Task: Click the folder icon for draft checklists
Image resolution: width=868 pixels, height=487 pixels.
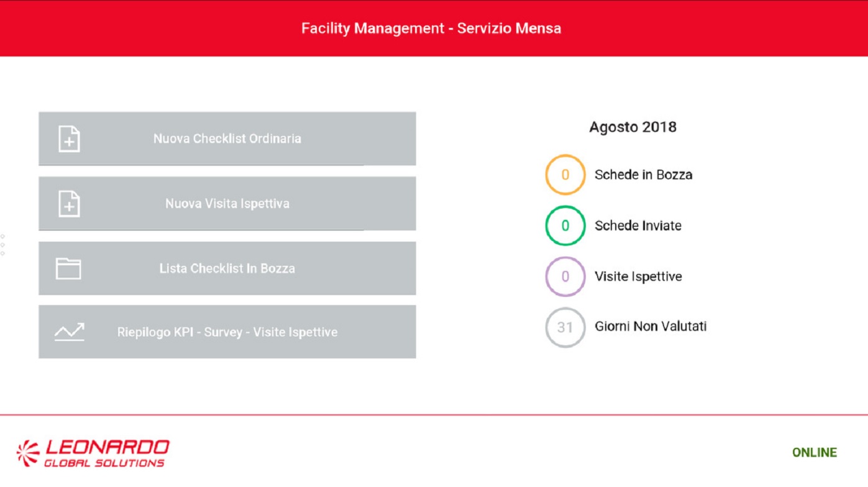Action: 68,268
